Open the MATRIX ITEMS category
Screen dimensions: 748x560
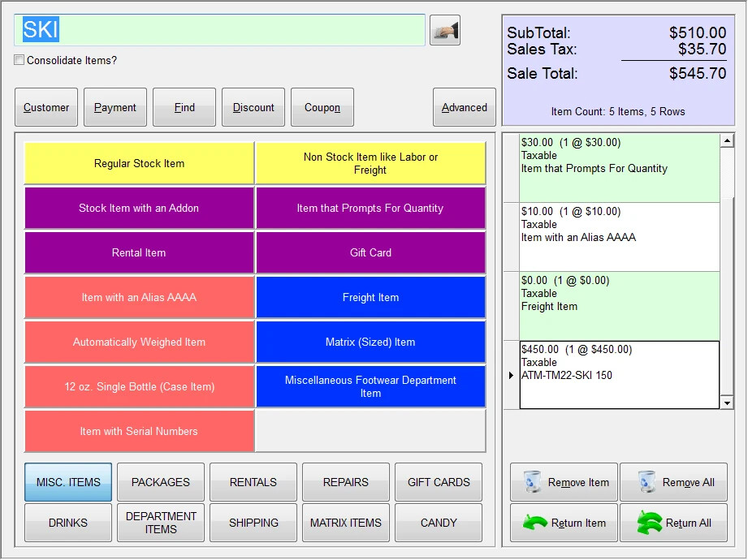tap(346, 523)
